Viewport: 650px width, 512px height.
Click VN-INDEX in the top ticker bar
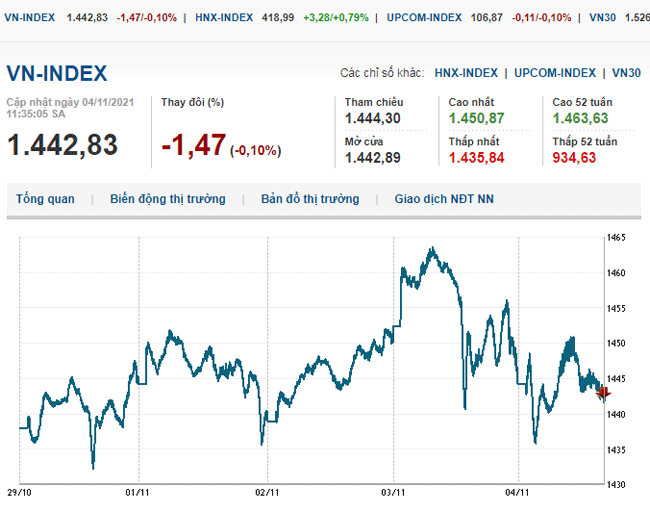click(30, 18)
